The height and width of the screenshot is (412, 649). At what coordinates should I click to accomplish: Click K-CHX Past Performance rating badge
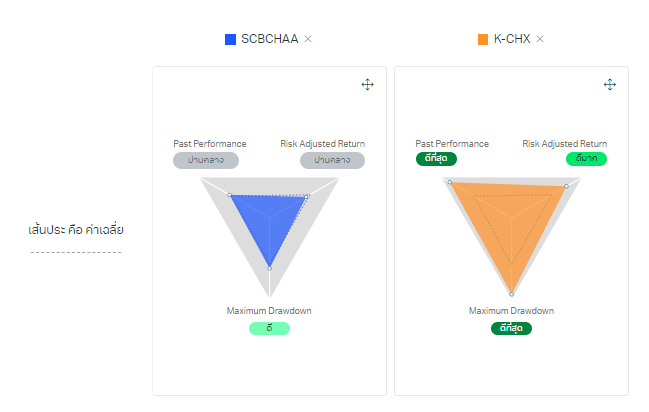click(436, 159)
